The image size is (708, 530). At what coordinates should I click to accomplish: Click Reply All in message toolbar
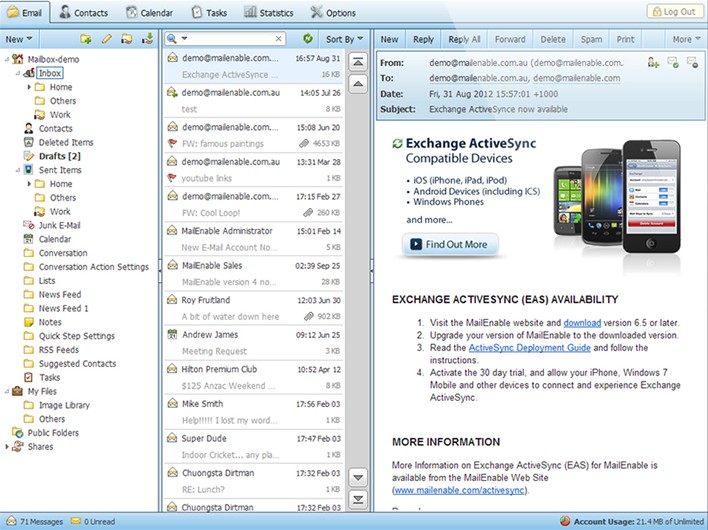pos(464,39)
